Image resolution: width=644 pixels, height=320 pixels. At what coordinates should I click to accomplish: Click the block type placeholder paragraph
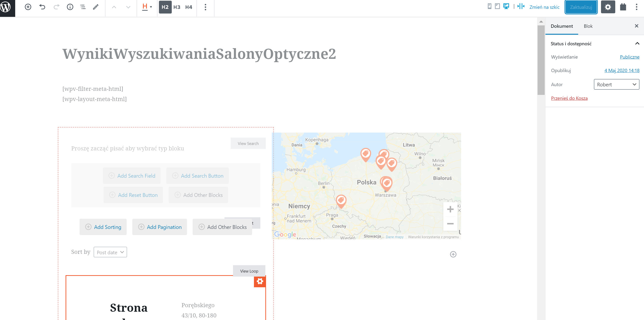click(128, 148)
